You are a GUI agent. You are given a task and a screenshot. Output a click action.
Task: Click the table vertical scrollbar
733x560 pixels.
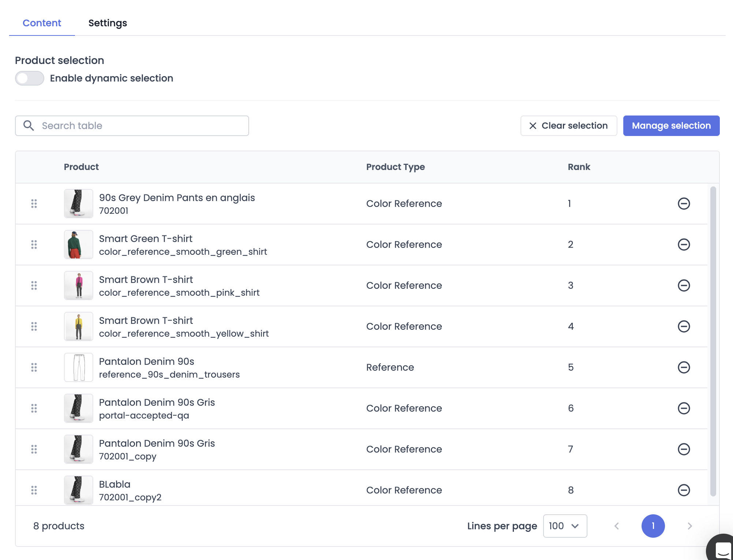point(713,341)
